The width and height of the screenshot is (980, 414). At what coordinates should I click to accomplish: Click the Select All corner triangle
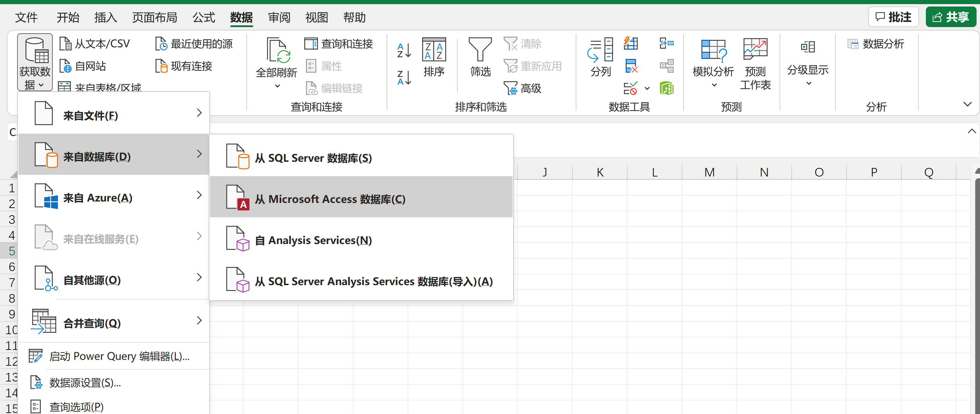13,174
